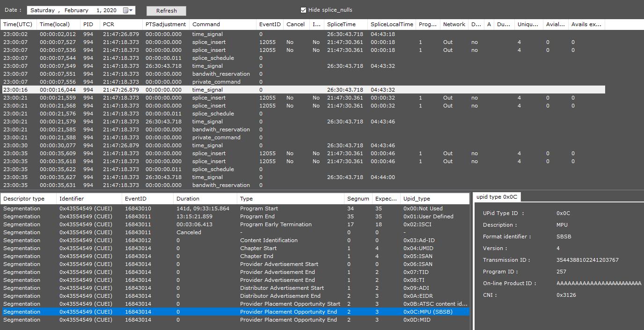Open the date picker calendar dropdown
The height and width of the screenshot is (330, 644).
(x=128, y=10)
